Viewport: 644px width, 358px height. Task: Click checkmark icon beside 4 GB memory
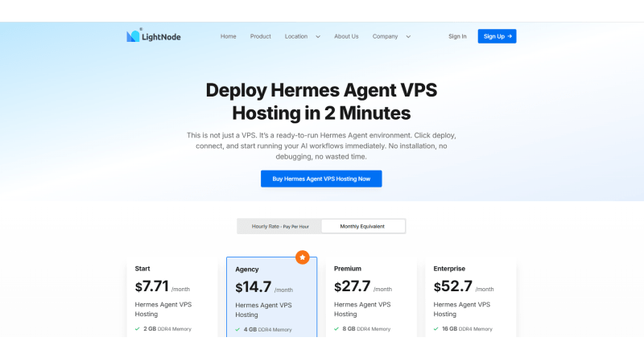237,330
